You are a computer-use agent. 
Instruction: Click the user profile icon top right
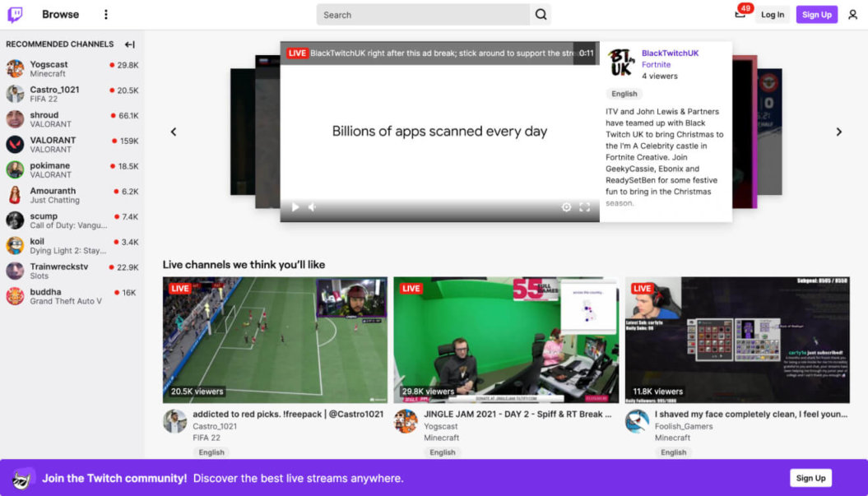click(853, 14)
